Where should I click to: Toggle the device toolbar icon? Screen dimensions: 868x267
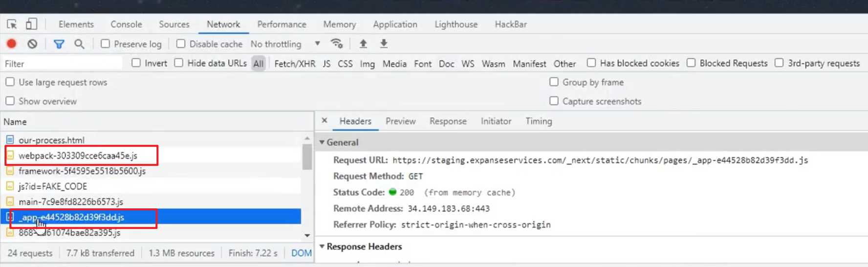click(31, 24)
